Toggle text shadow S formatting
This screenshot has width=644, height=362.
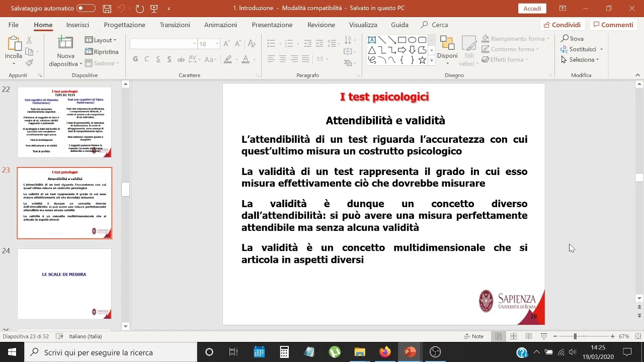coord(169,59)
